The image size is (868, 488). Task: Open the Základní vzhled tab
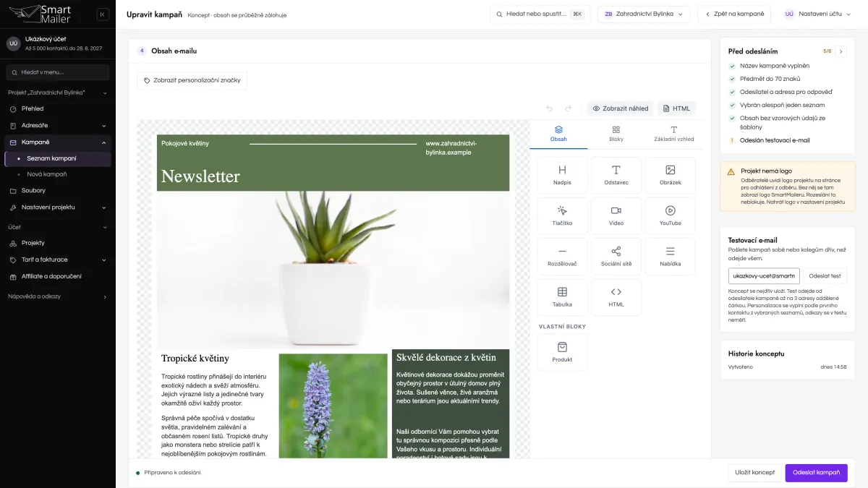point(674,134)
